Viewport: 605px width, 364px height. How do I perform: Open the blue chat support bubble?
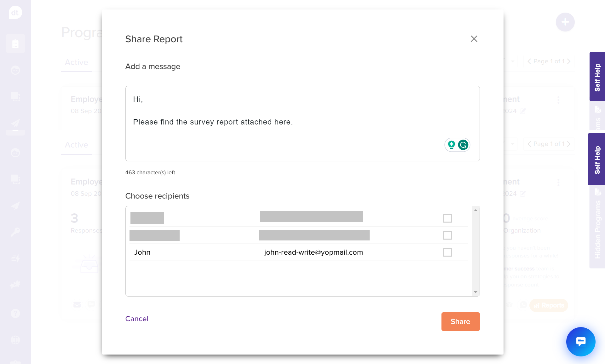tap(580, 342)
